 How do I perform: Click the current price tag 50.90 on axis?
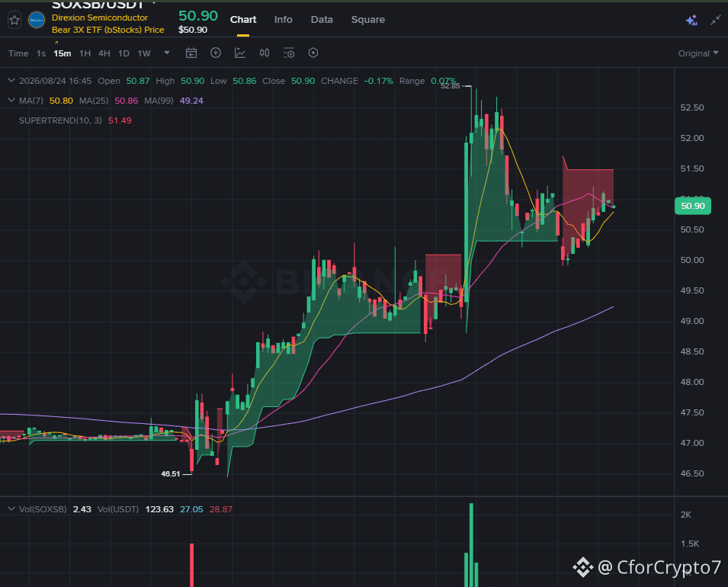(693, 206)
